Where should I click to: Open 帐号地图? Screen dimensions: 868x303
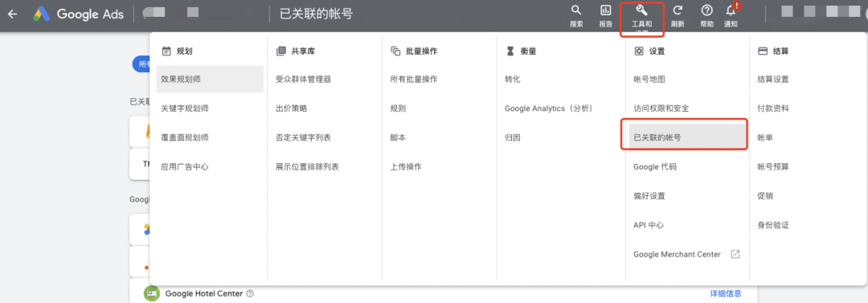tap(649, 80)
